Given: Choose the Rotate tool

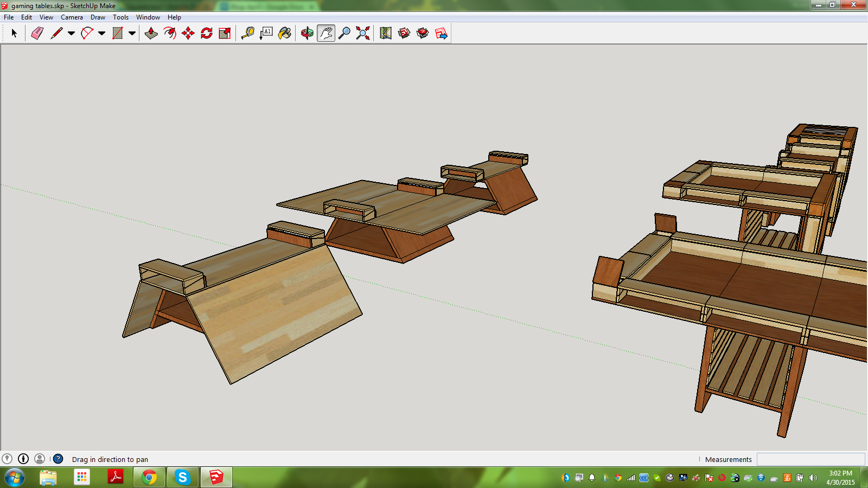Looking at the screenshot, I should click(x=207, y=34).
